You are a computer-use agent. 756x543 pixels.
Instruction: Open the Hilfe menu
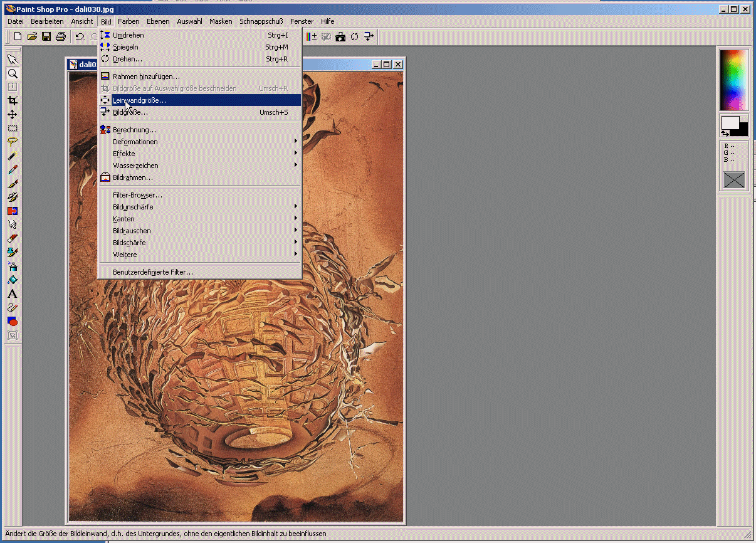328,21
